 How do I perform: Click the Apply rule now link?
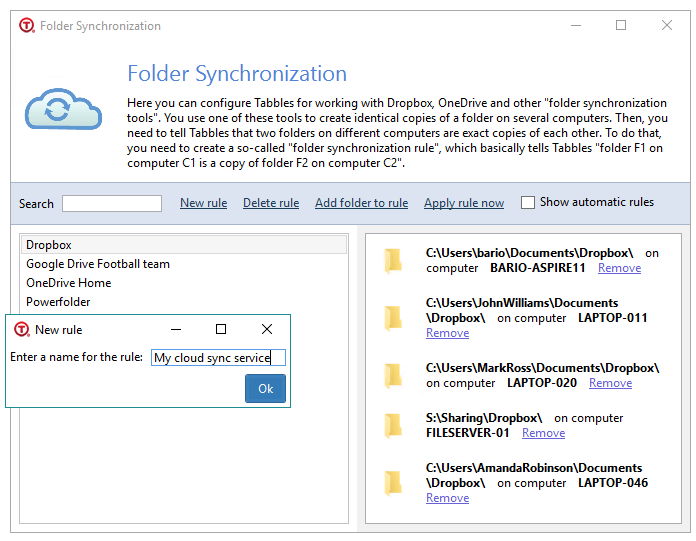tap(464, 203)
